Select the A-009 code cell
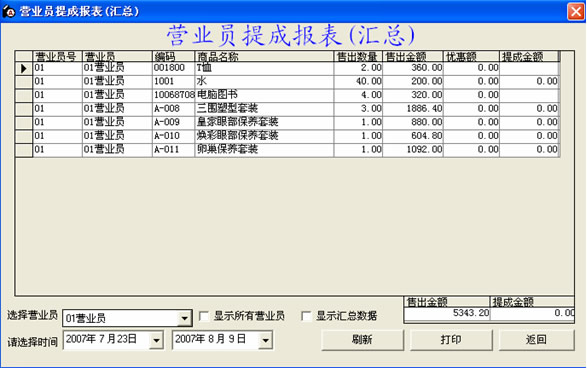Image resolution: width=587 pixels, height=369 pixels. [174, 122]
